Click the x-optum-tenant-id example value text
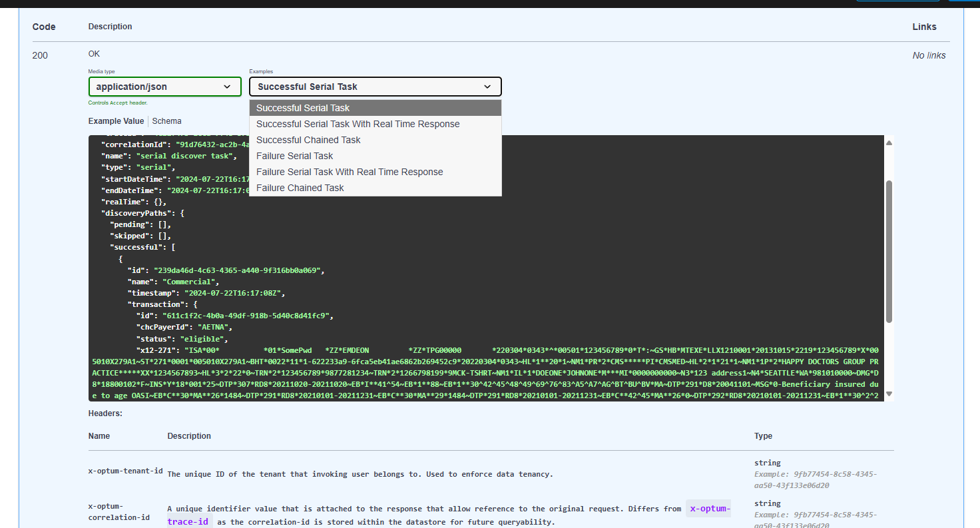This screenshot has height=528, width=980. (x=816, y=479)
